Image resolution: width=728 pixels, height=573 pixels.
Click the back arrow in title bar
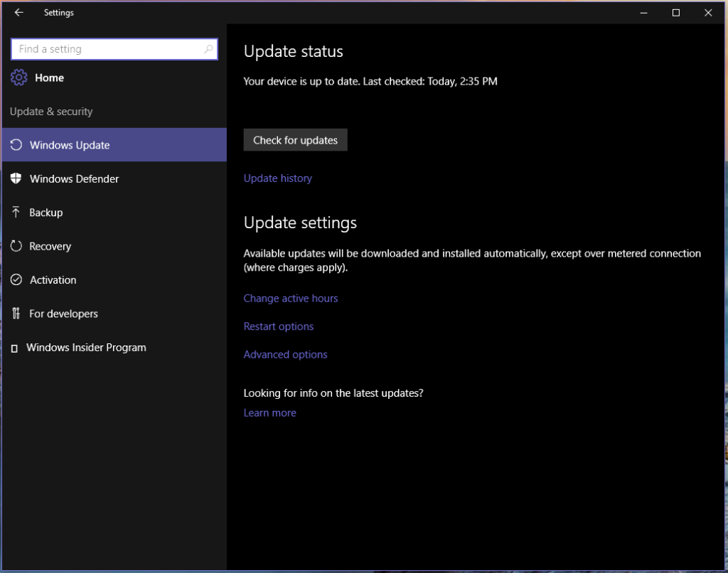(x=18, y=13)
